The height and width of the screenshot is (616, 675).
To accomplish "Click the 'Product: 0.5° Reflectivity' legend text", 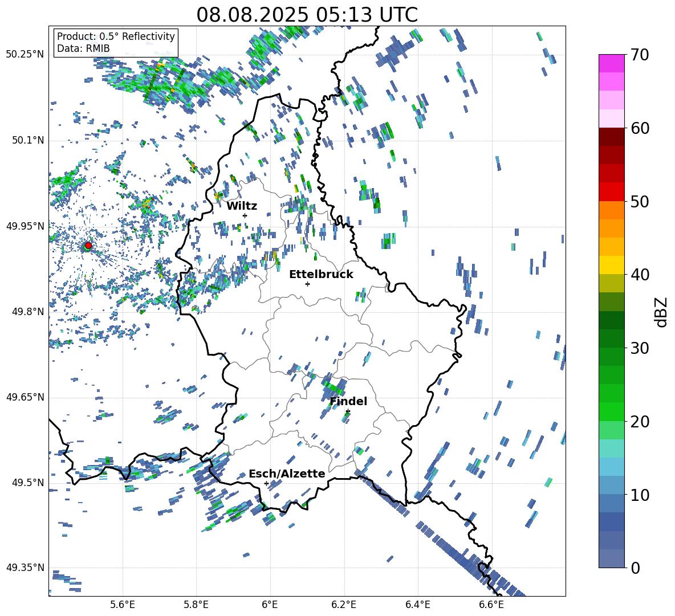I will [116, 36].
